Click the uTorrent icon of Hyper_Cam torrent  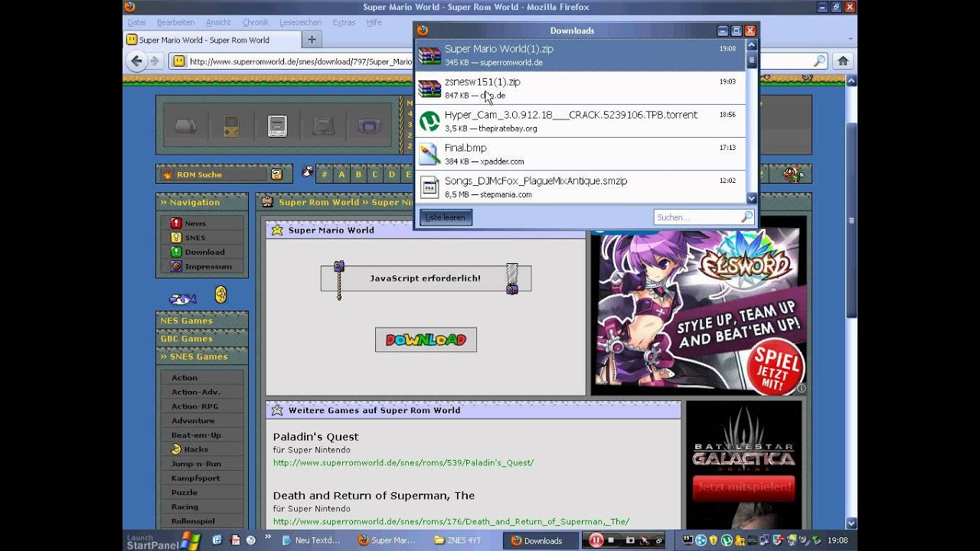pyautogui.click(x=430, y=121)
